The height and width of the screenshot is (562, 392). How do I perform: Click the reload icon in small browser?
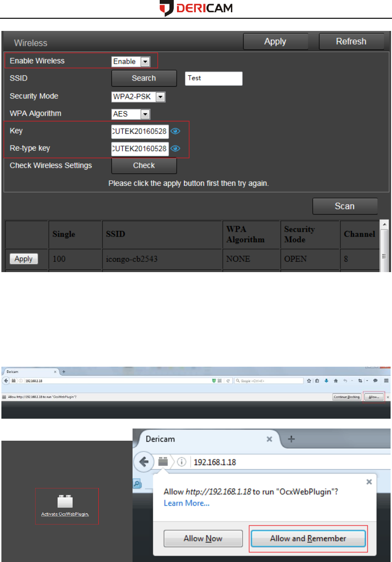(228, 381)
